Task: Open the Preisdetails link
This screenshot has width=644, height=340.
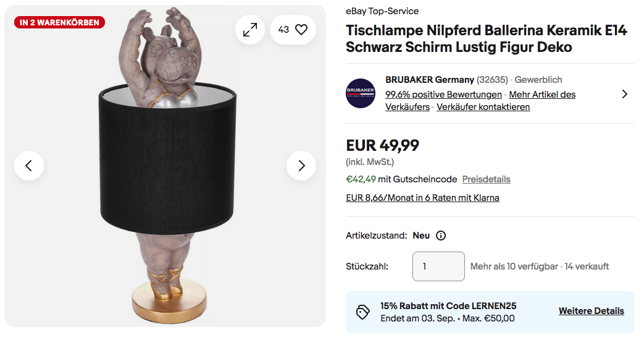Action: point(486,179)
